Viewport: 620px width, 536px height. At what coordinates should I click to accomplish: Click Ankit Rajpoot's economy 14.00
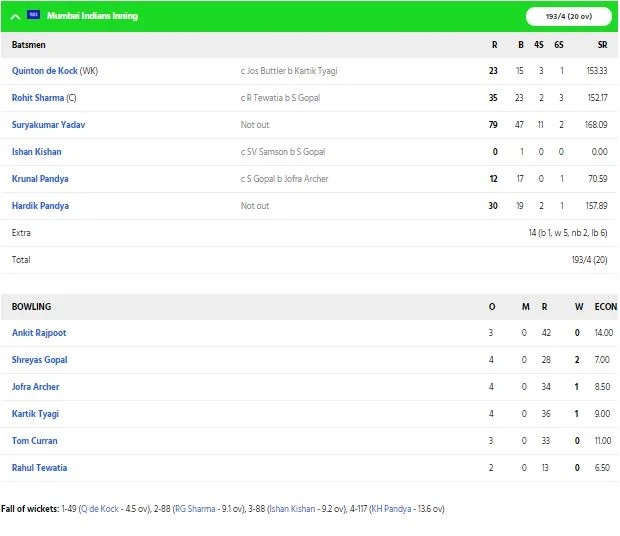(604, 333)
